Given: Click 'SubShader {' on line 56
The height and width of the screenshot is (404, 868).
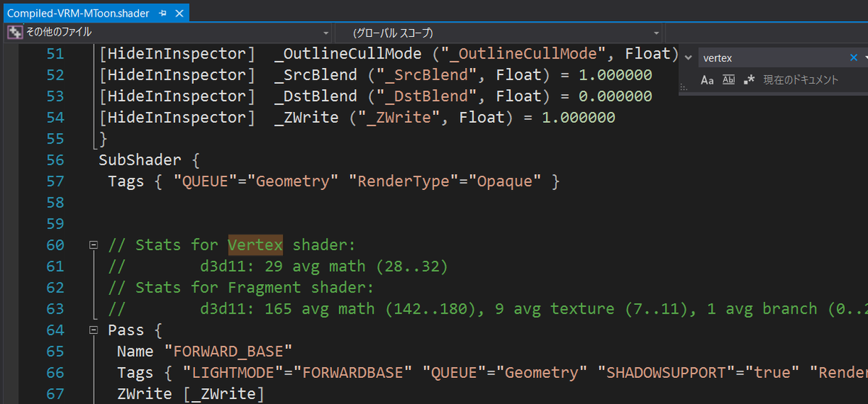Looking at the screenshot, I should 149,160.
